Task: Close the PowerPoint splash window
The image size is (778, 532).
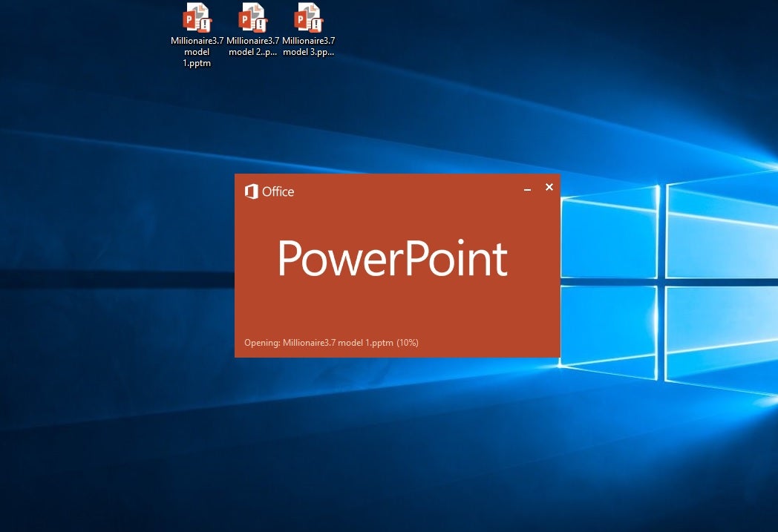Action: click(x=549, y=187)
